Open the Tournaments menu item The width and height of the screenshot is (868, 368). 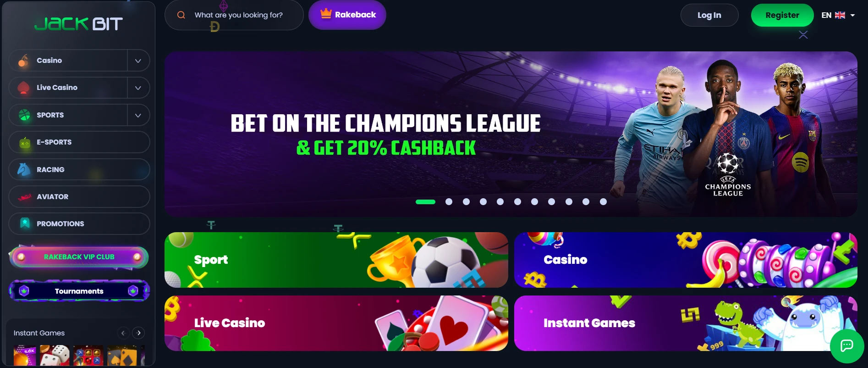point(79,291)
